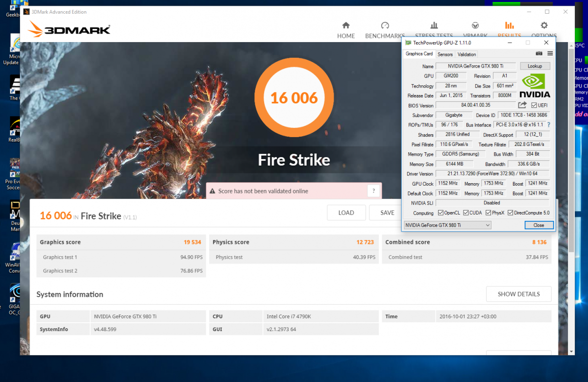Click the 3DMark flame logo
Screen dimensions: 588x382
[36, 29]
